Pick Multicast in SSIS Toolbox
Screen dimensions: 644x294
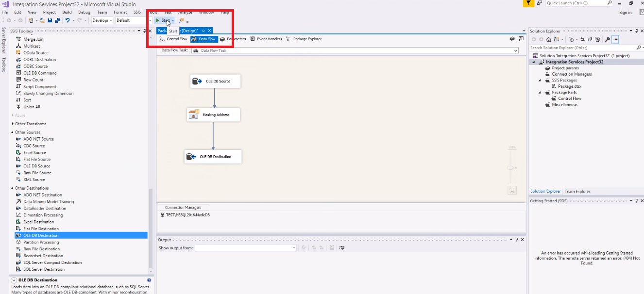tap(32, 46)
